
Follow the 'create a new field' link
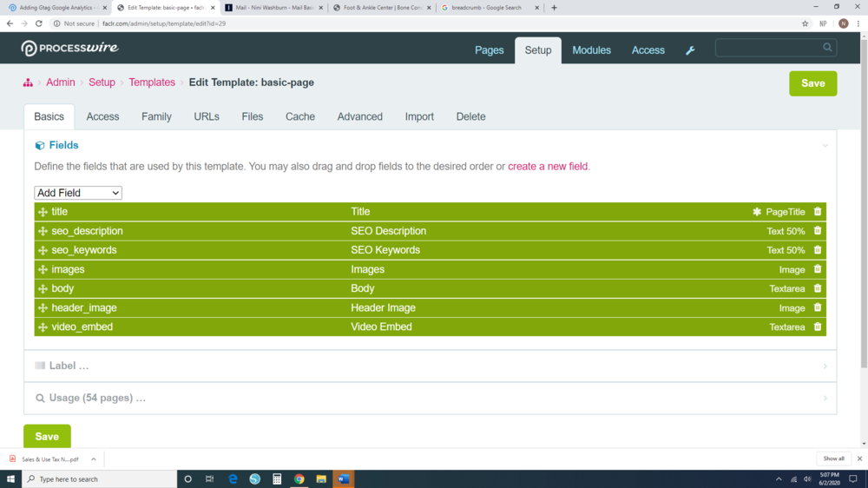point(548,167)
